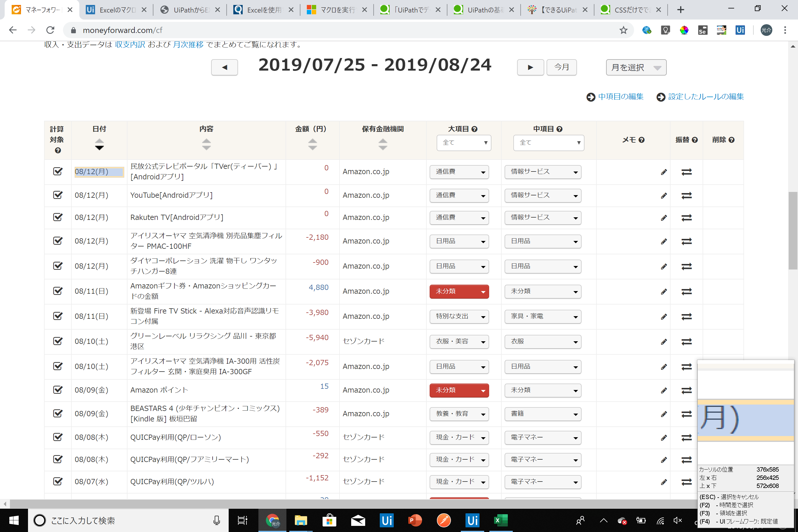
Task: Sort by 金額 using its sort arrow
Action: click(x=312, y=144)
